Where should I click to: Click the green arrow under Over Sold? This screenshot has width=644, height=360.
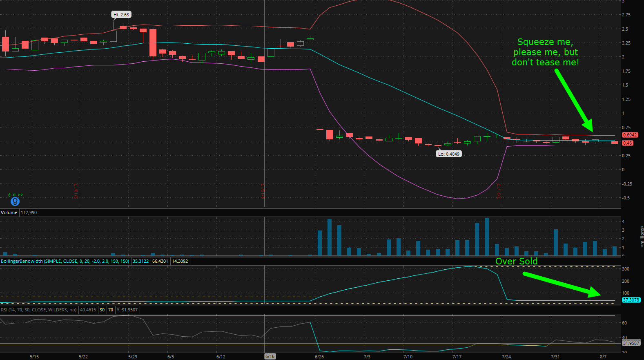(x=562, y=284)
